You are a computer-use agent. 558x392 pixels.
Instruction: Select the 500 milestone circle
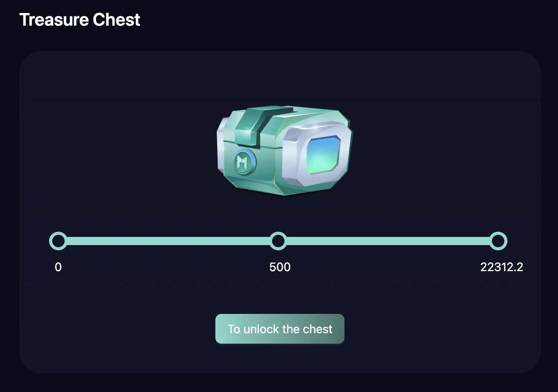tap(278, 241)
